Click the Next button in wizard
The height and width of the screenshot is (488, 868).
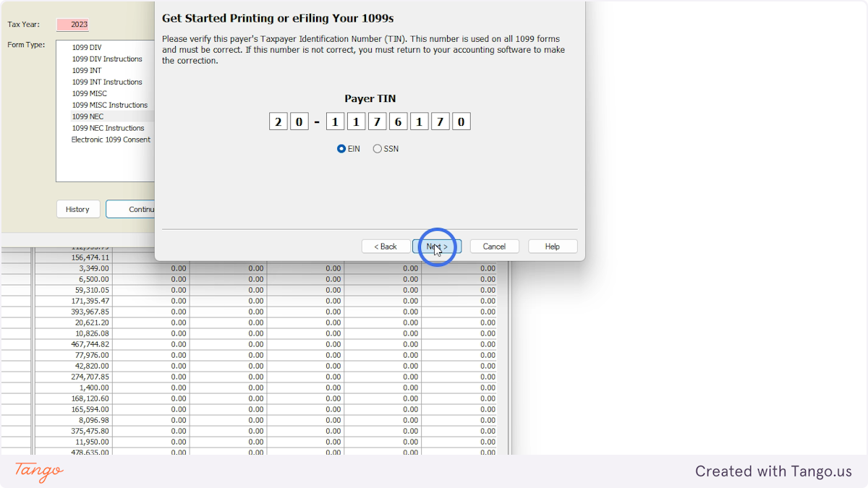point(437,247)
